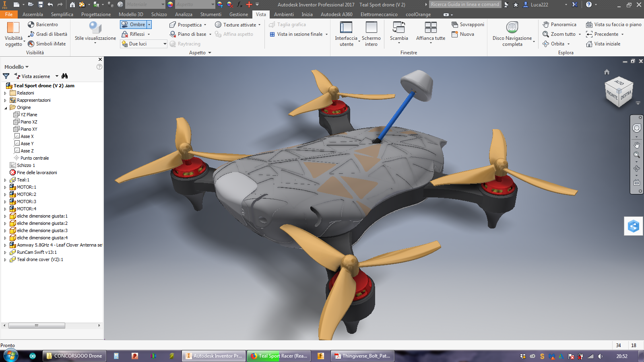Open the Prospettica projection dropdown

[x=188, y=25]
